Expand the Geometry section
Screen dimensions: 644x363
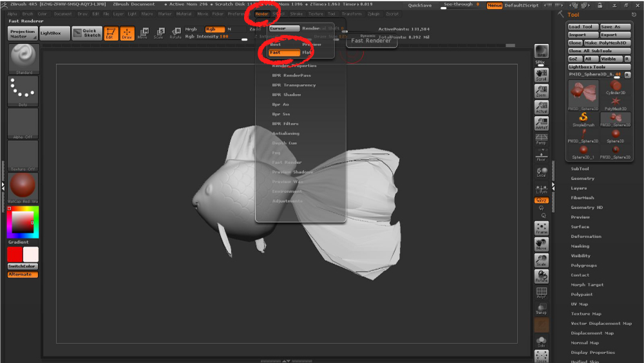pyautogui.click(x=582, y=178)
